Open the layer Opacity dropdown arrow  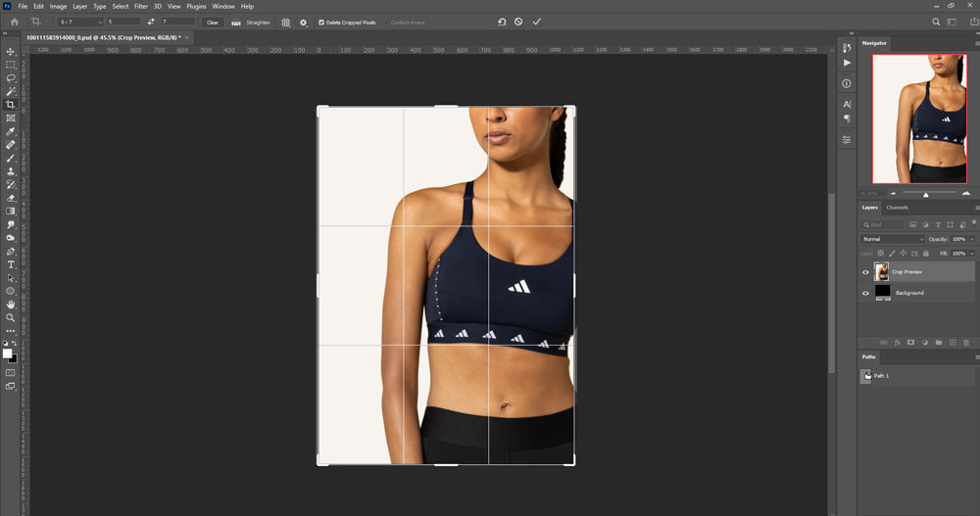[972, 239]
